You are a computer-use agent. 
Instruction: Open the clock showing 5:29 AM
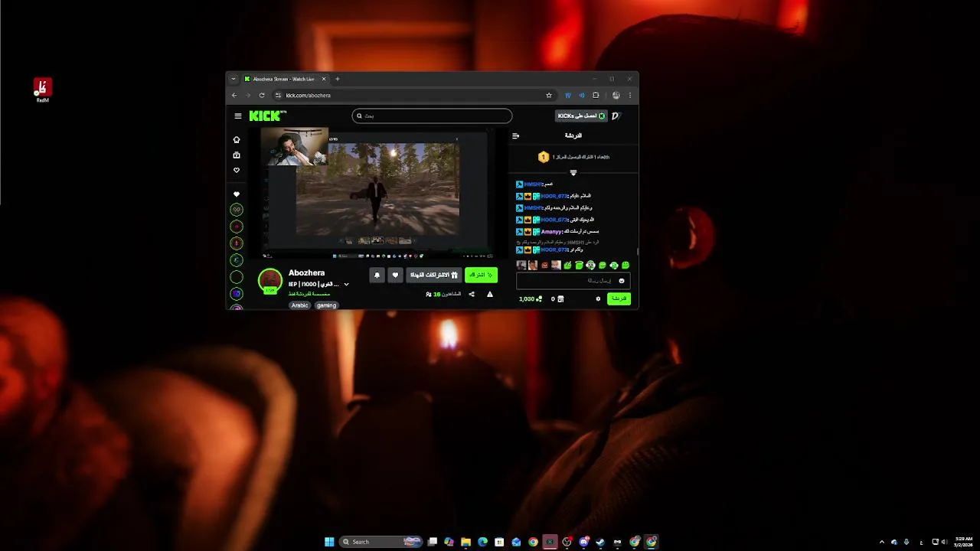pyautogui.click(x=964, y=542)
